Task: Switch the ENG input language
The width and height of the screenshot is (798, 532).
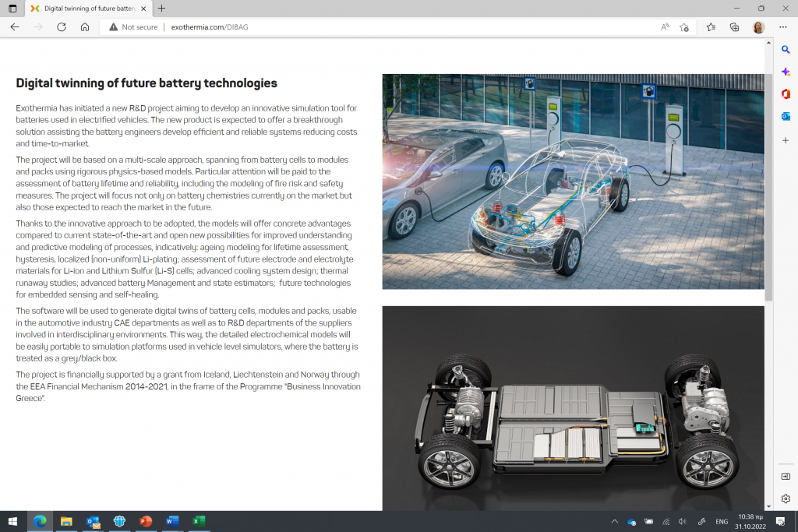Action: click(722, 521)
